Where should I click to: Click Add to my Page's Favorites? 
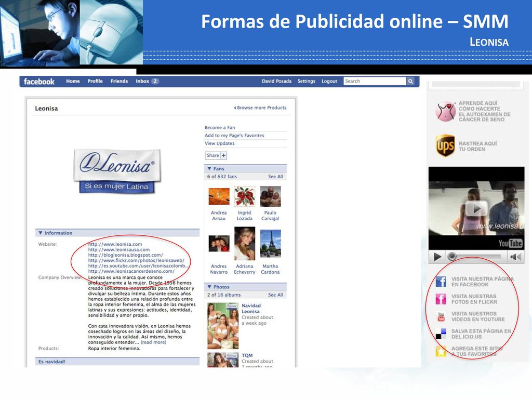234,136
